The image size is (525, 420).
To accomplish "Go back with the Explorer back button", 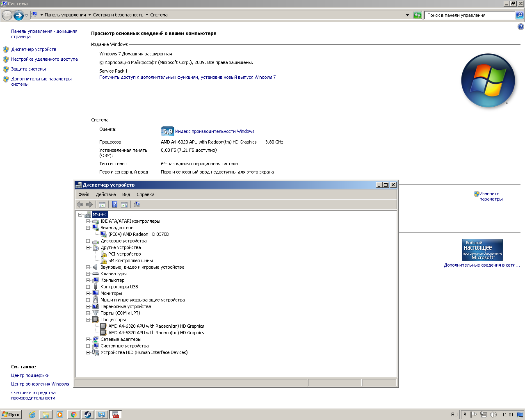I will (7, 16).
